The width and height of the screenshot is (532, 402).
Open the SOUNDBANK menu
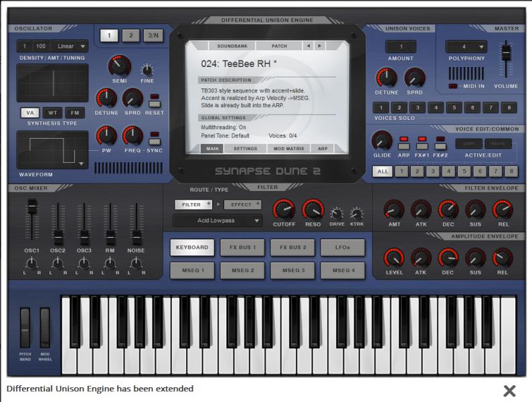point(232,46)
